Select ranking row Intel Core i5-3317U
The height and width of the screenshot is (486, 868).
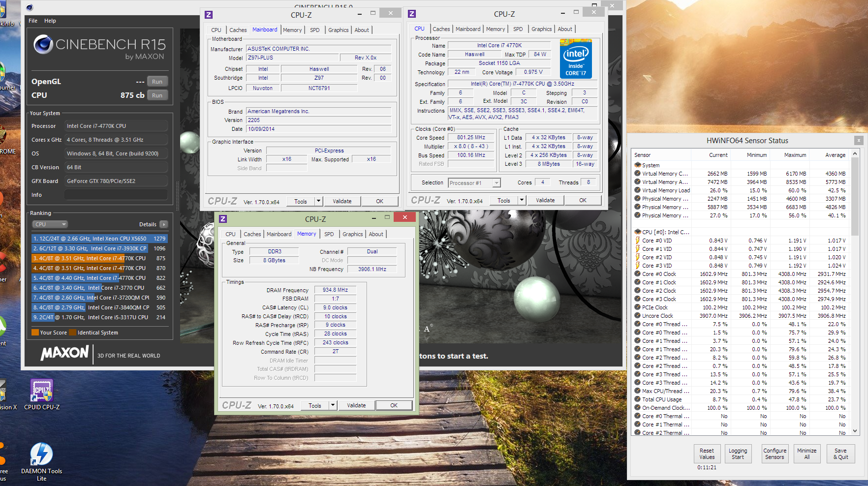click(x=99, y=317)
